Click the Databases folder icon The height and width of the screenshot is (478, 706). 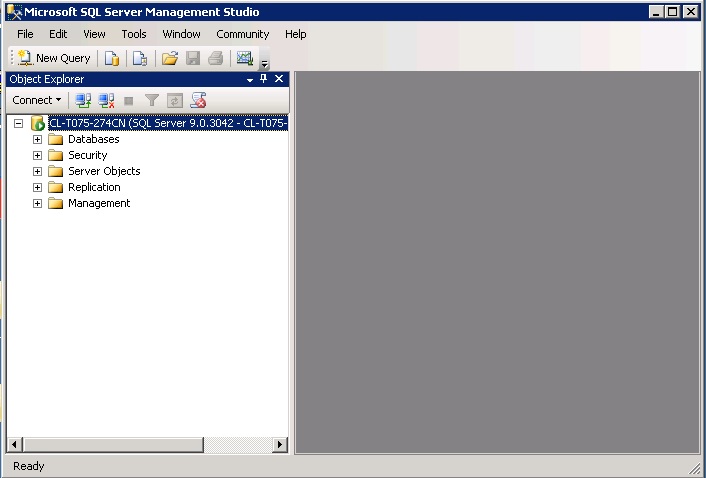tap(55, 139)
